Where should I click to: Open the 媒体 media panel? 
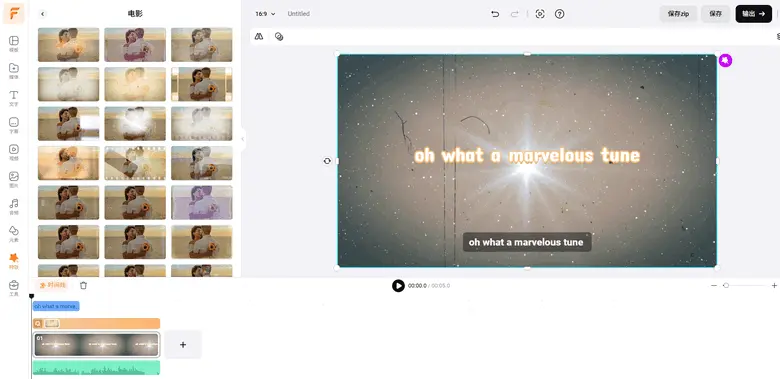13,71
